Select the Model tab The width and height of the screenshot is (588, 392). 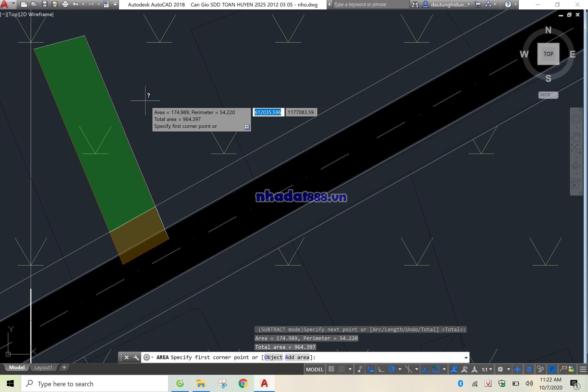coord(17,367)
